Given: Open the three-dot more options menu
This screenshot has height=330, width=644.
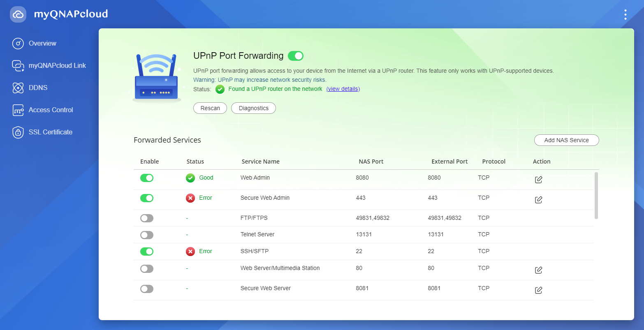Looking at the screenshot, I should (x=625, y=15).
